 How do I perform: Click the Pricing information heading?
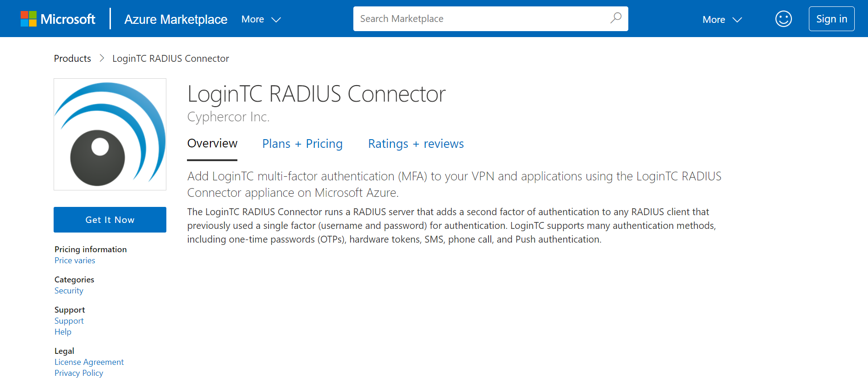90,249
